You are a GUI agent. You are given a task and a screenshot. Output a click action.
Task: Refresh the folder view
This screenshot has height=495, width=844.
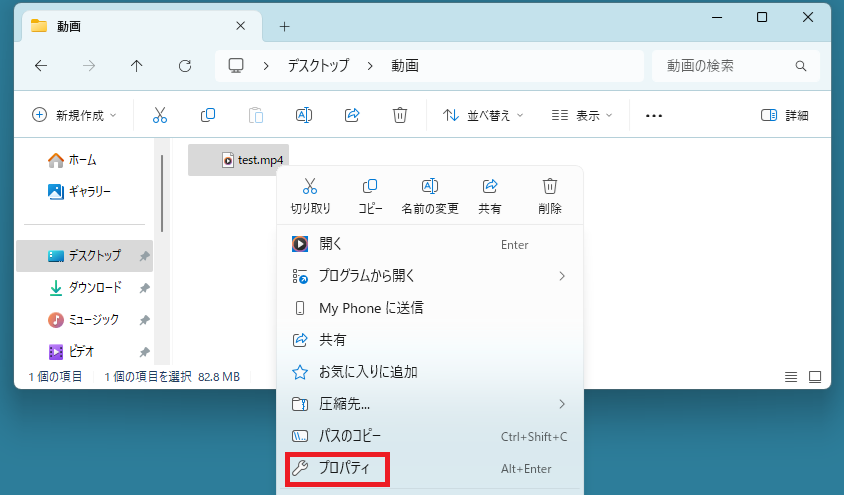[x=185, y=66]
